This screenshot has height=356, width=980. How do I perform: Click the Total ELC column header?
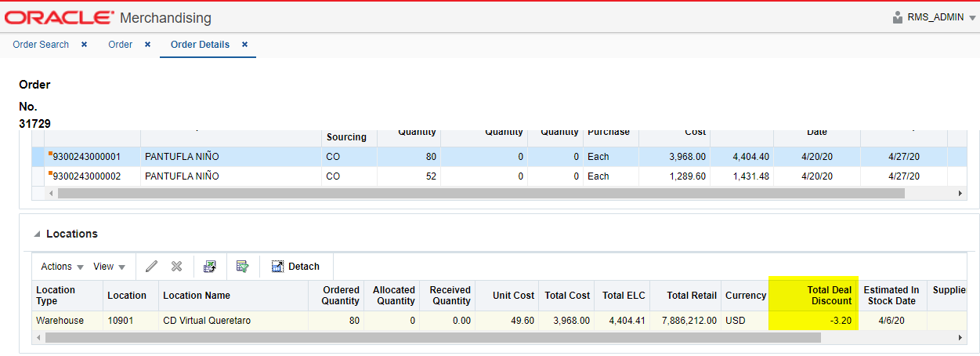pos(624,296)
